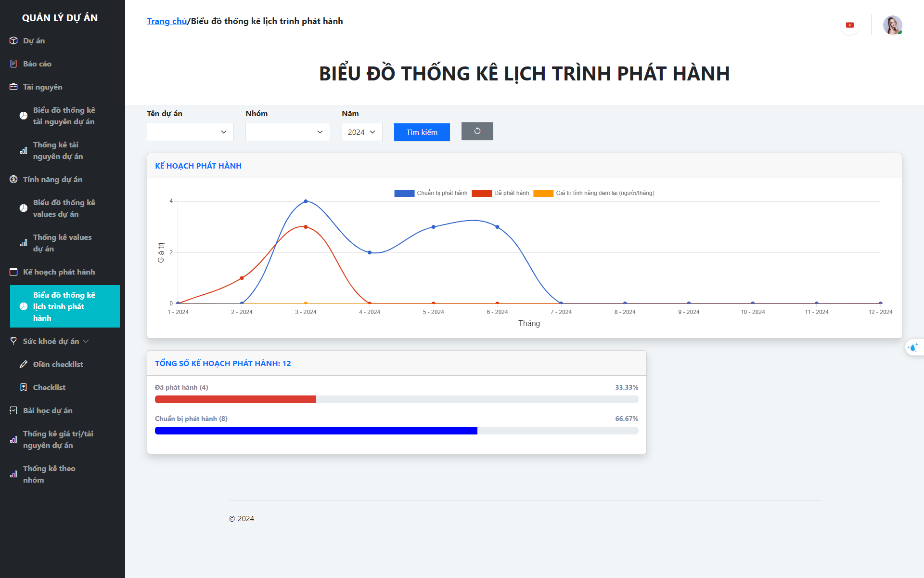Click the reset refresh icon button

[x=477, y=131]
